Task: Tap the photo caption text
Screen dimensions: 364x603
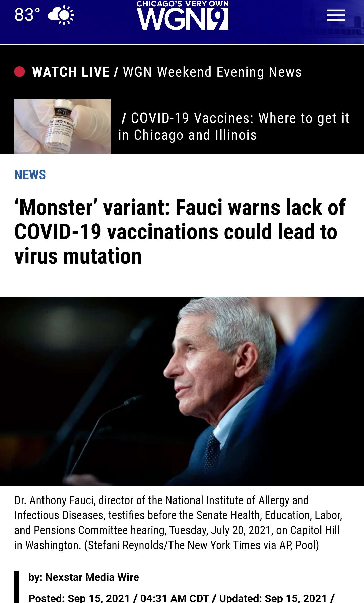Action: [x=178, y=523]
